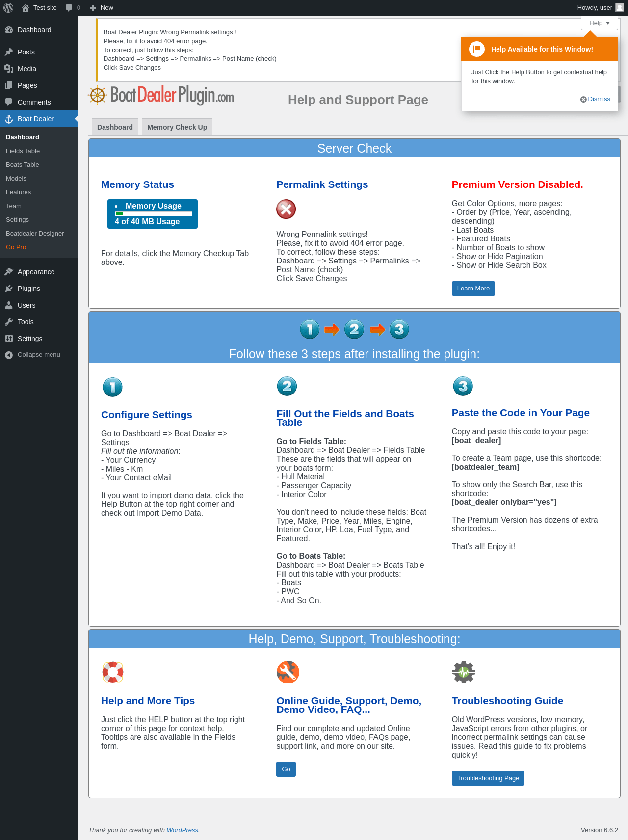Screen dimensions: 628x840
Task: Click the orange flag icon in help popup
Action: pyautogui.click(x=477, y=49)
